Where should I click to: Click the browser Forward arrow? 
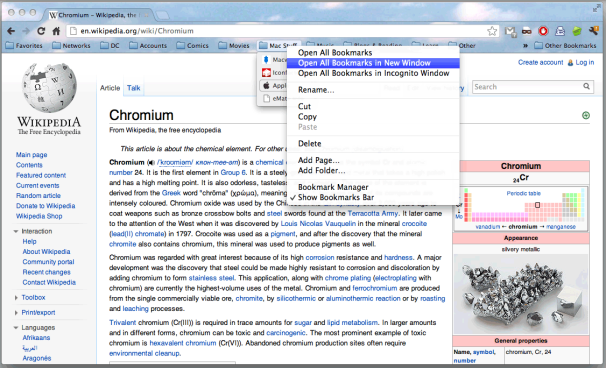pos(26,31)
